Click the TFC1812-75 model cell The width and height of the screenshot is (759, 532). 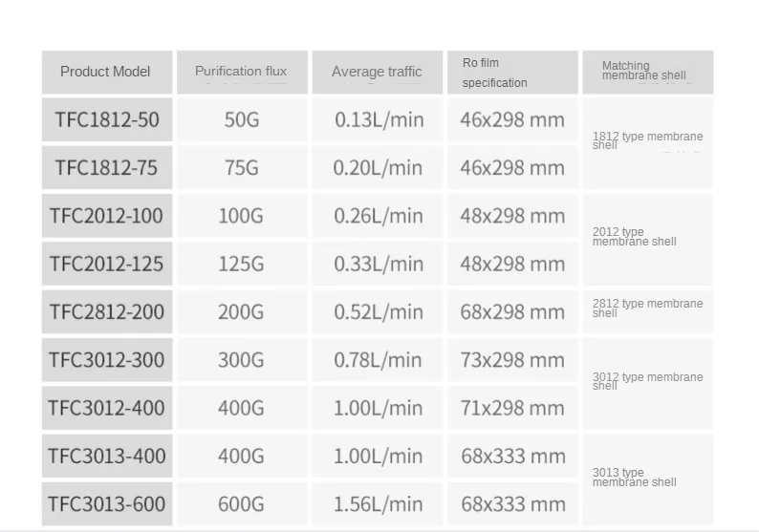(x=107, y=167)
